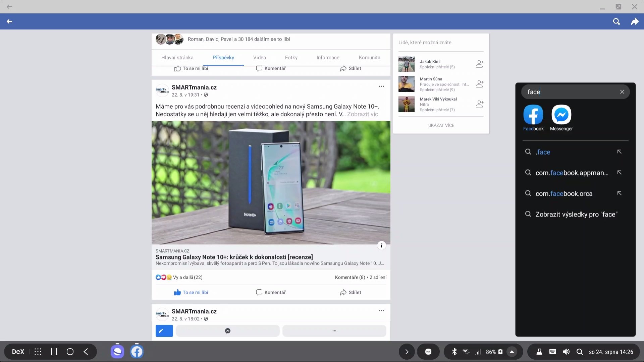Open Galaxy Note 10+ article image

click(x=271, y=183)
